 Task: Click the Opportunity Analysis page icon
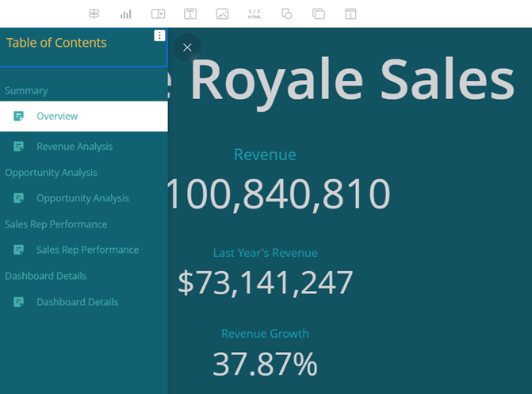click(18, 198)
